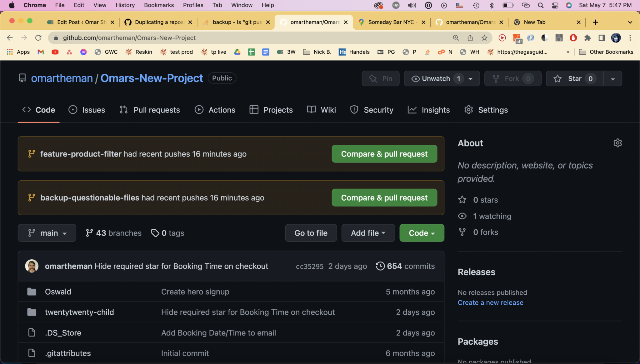View Insights for the repository
This screenshot has width=640, height=364.
tap(429, 110)
